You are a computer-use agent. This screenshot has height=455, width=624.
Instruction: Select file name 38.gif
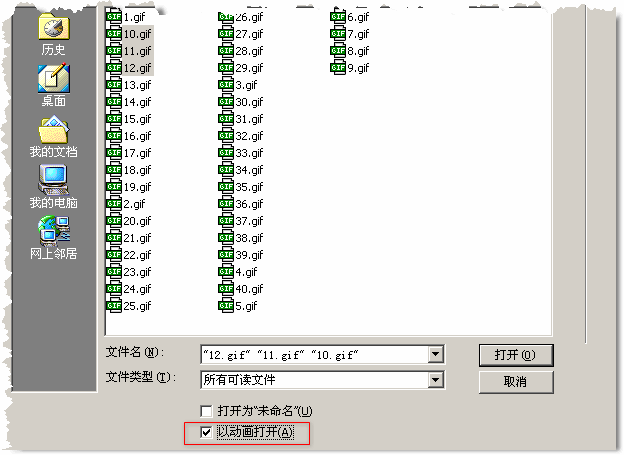[x=249, y=238]
